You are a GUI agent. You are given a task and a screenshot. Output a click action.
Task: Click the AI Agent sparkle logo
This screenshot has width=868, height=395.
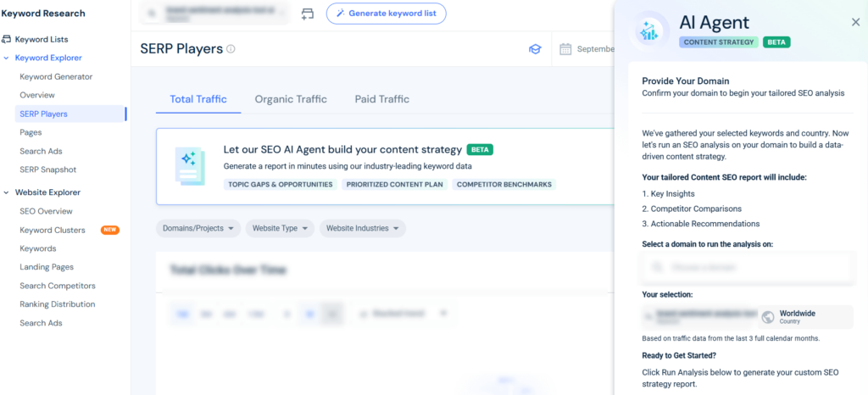pos(651,31)
